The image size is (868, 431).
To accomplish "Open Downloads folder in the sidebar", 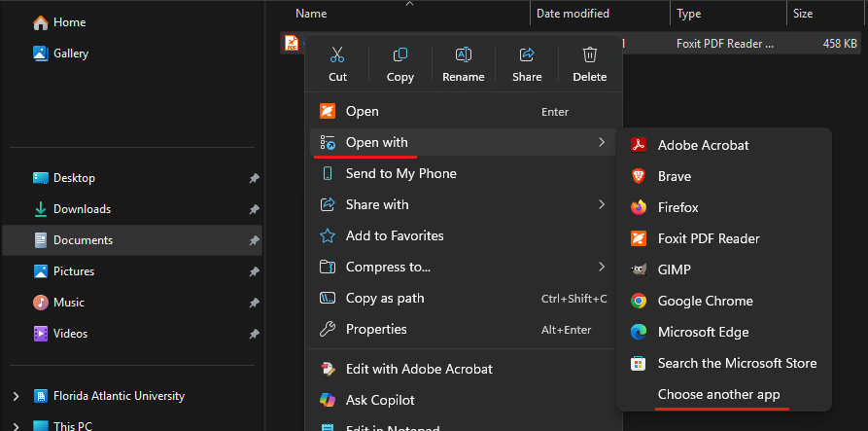I will tap(82, 209).
